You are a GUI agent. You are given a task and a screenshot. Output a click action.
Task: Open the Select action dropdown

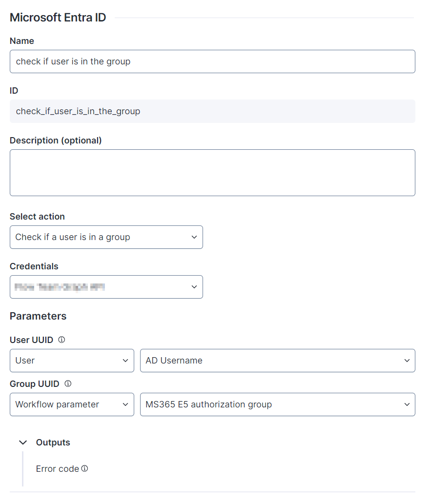[x=106, y=237]
